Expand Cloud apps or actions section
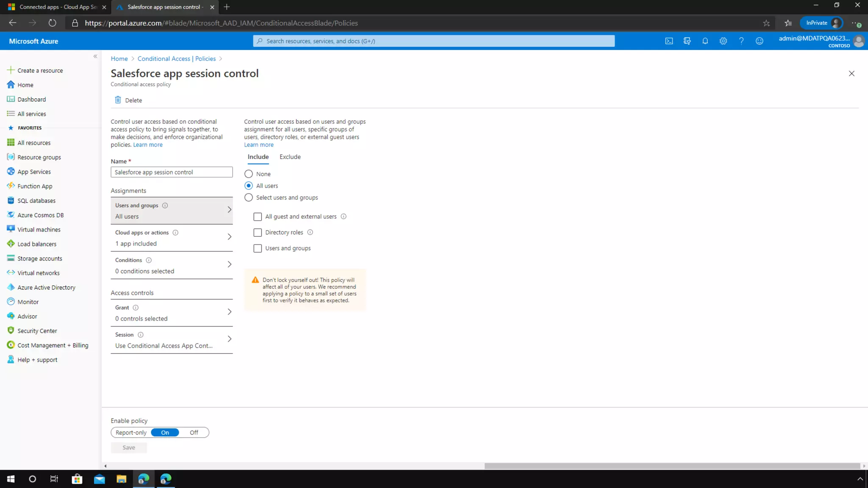 point(172,238)
